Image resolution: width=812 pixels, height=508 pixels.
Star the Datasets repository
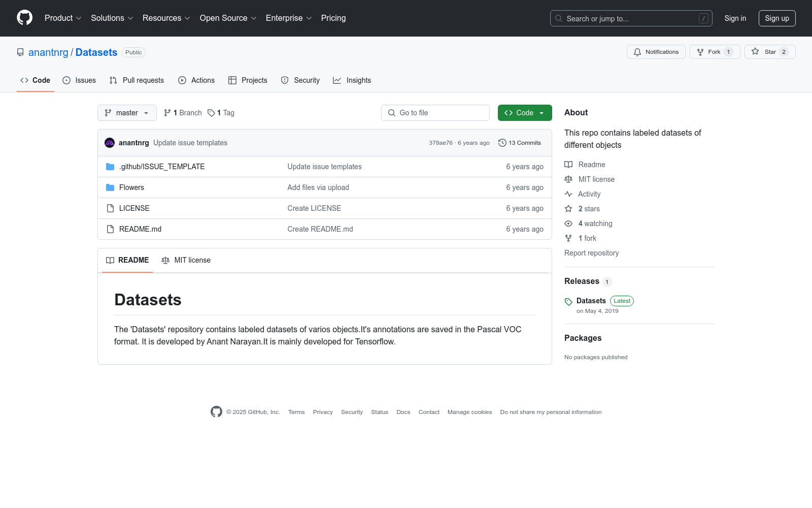pyautogui.click(x=770, y=52)
